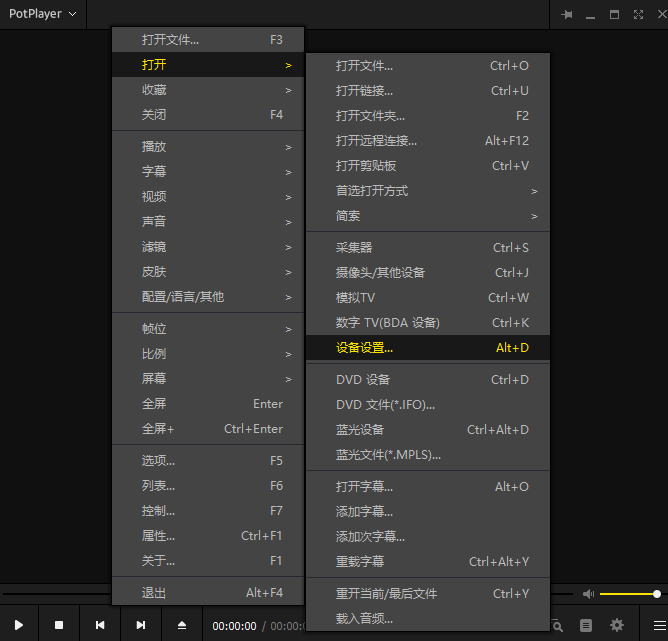Open the 比例 submenu
The width and height of the screenshot is (668, 641).
point(208,354)
